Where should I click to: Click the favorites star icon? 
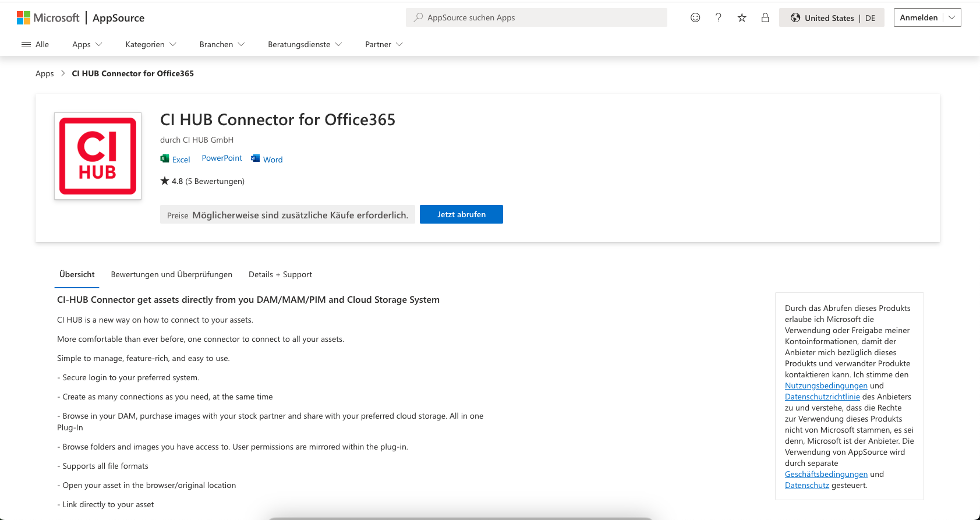tap(742, 17)
